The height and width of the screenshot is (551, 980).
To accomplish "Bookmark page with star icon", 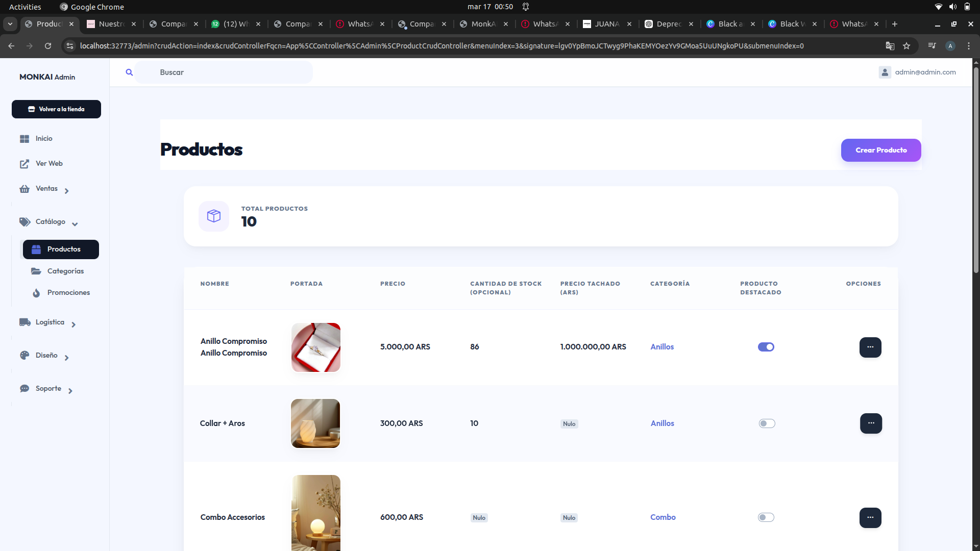I will point(906,46).
